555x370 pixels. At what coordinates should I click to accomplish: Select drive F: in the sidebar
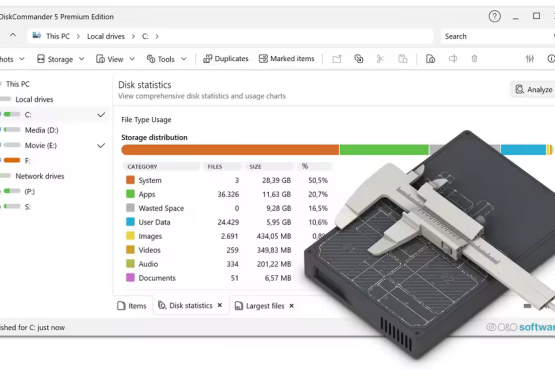(28, 161)
